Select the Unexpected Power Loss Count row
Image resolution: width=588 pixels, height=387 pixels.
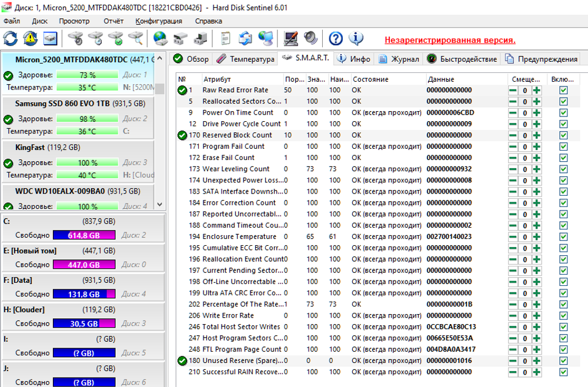378,181
